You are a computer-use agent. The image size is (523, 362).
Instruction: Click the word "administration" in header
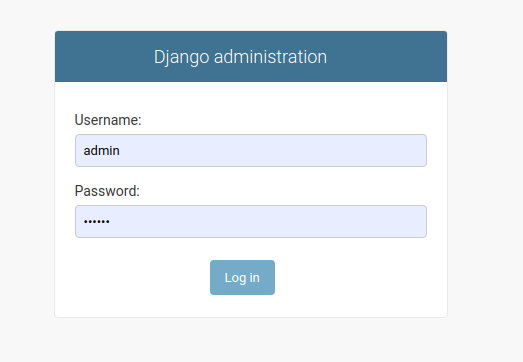tap(270, 57)
